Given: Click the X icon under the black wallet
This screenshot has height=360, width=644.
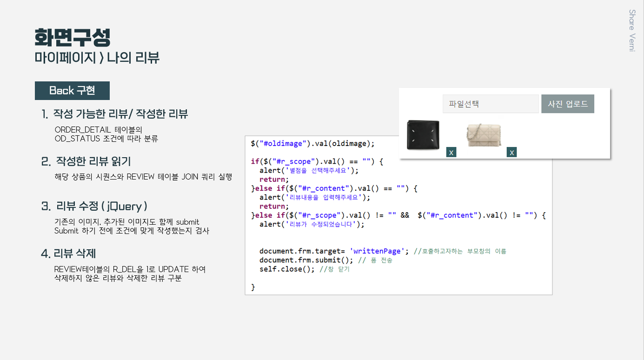Looking at the screenshot, I should [451, 152].
